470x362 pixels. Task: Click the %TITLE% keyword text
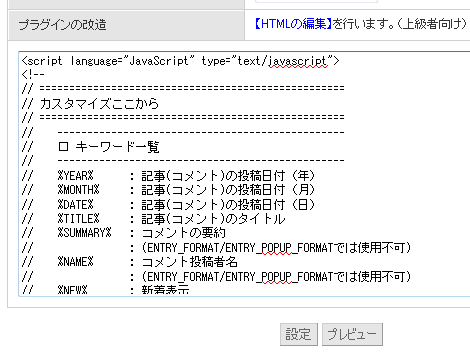point(78,219)
